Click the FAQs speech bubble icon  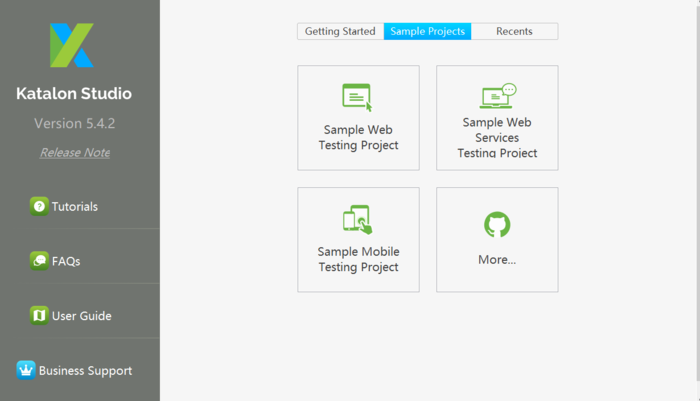point(39,261)
